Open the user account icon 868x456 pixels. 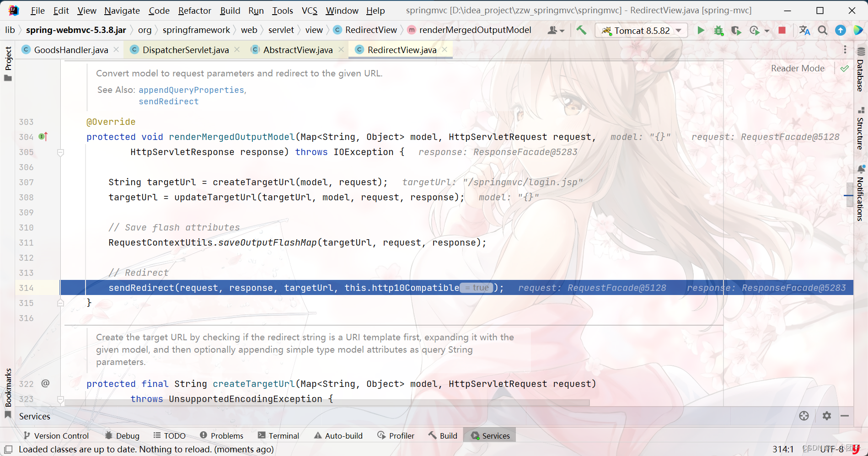coord(552,30)
